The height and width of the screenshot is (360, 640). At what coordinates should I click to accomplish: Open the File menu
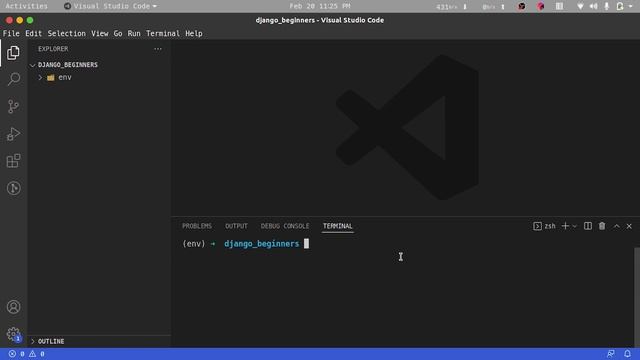11,33
